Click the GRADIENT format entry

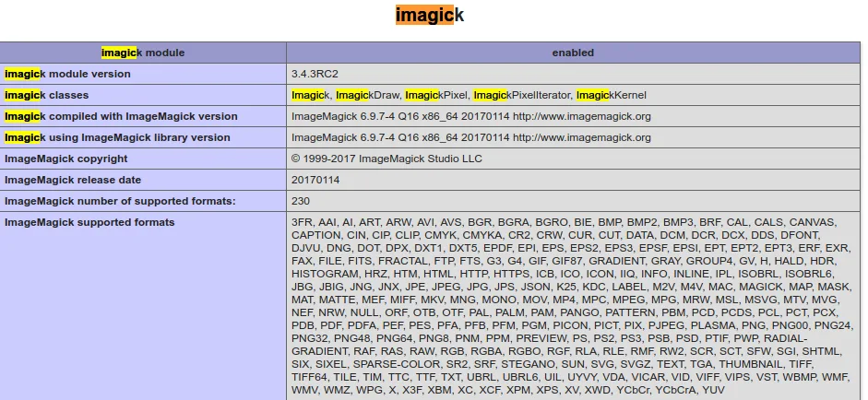(x=618, y=261)
